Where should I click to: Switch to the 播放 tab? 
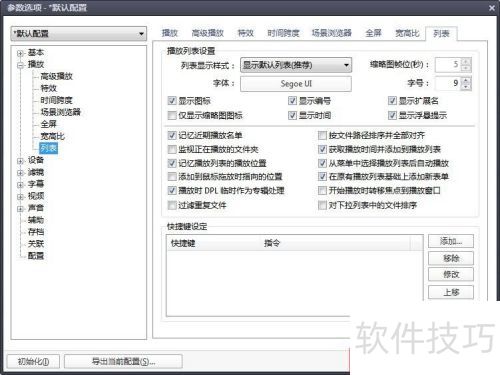(x=170, y=33)
